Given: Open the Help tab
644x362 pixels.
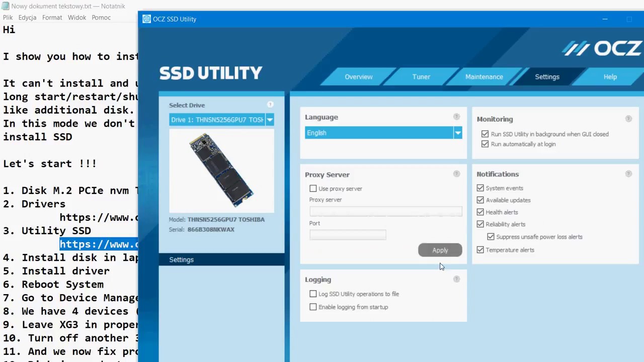Looking at the screenshot, I should tap(610, 77).
